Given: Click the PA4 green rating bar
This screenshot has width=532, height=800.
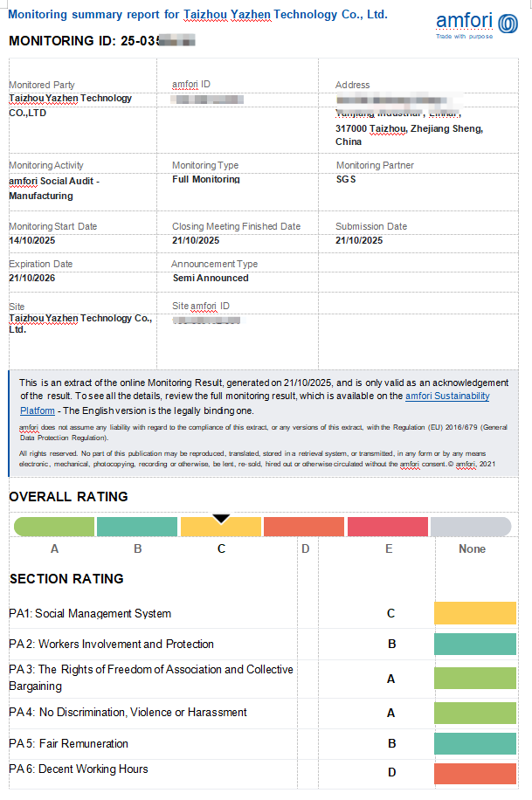Looking at the screenshot, I should pyautogui.click(x=475, y=713).
